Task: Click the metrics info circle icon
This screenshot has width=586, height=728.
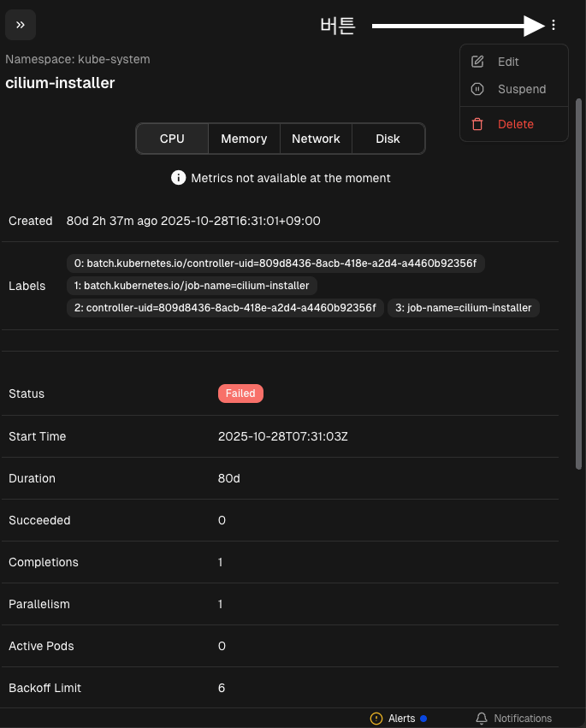Action: pos(178,178)
